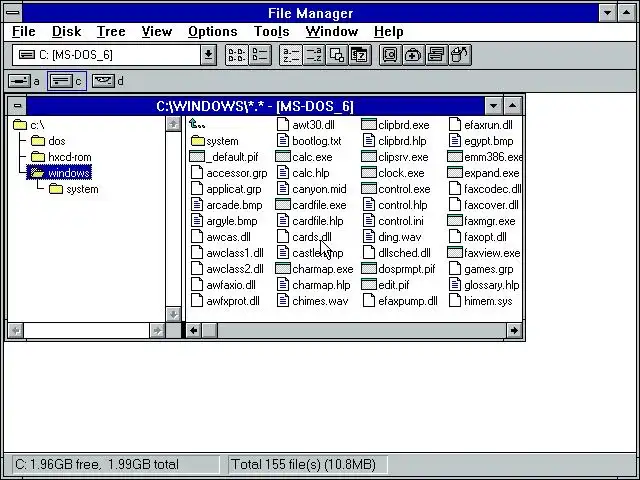Open the Window menu
The width and height of the screenshot is (640, 480).
click(x=331, y=31)
